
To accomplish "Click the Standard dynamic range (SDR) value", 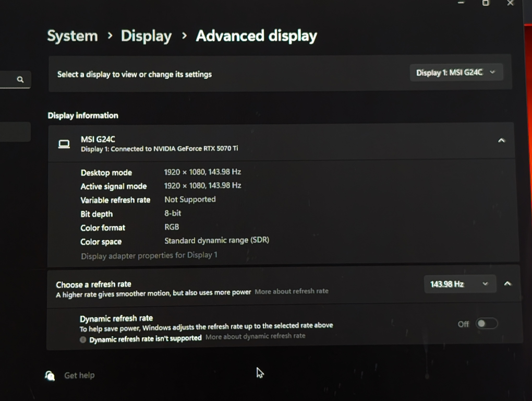I will pos(217,240).
